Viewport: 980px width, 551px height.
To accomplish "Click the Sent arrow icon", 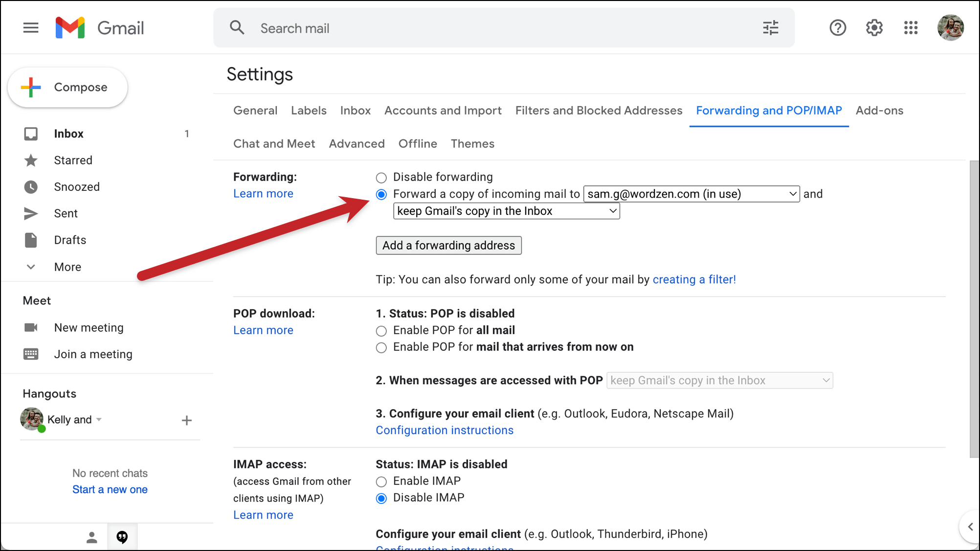I will 31,213.
